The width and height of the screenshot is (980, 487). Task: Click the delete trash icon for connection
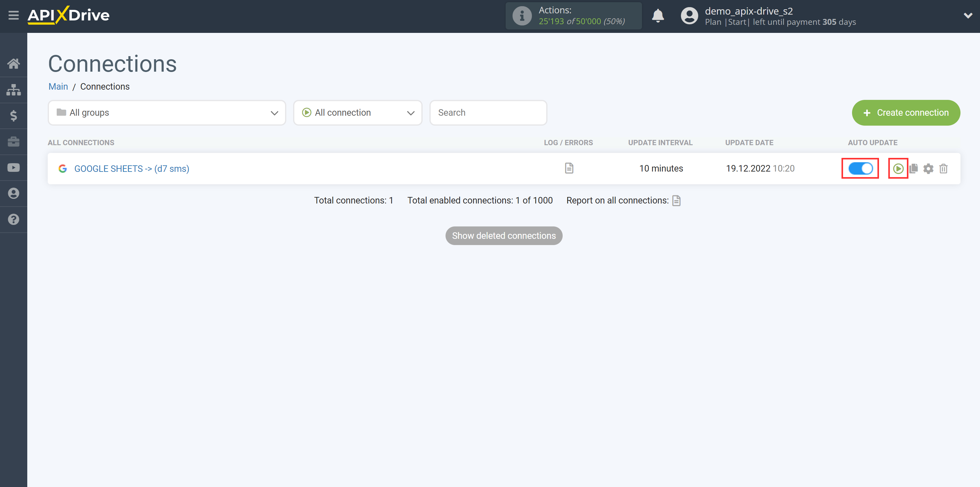coord(944,168)
